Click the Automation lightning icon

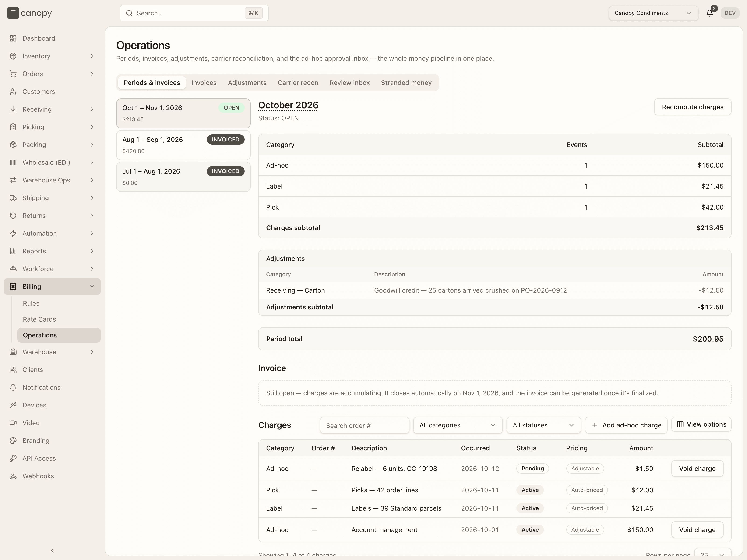coord(13,233)
